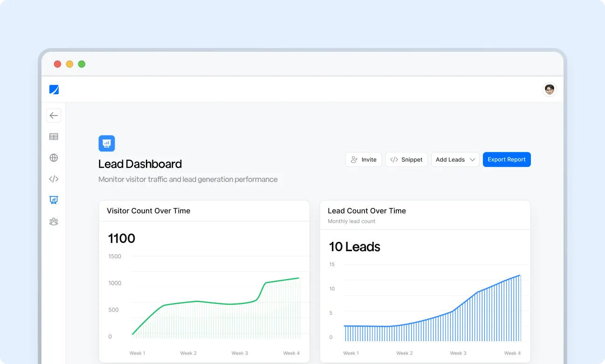Open the code brackets sidebar icon
605x364 pixels.
pyautogui.click(x=54, y=179)
